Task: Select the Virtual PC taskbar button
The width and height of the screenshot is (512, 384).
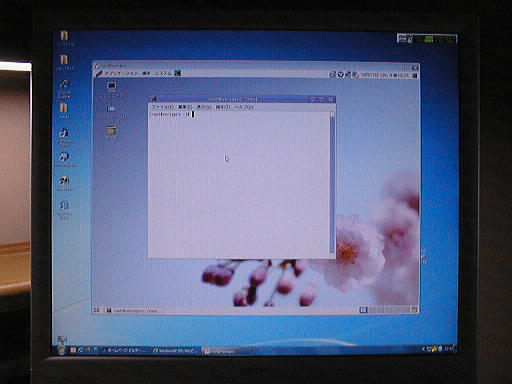Action: coord(227,351)
